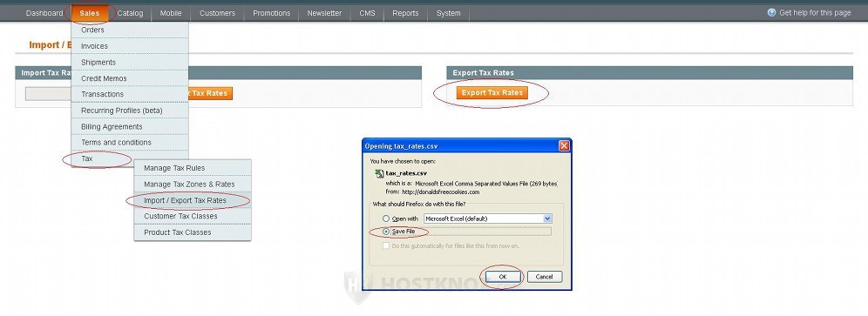The height and width of the screenshot is (316, 868).
Task: Open the Mobile menu
Action: pos(171,13)
